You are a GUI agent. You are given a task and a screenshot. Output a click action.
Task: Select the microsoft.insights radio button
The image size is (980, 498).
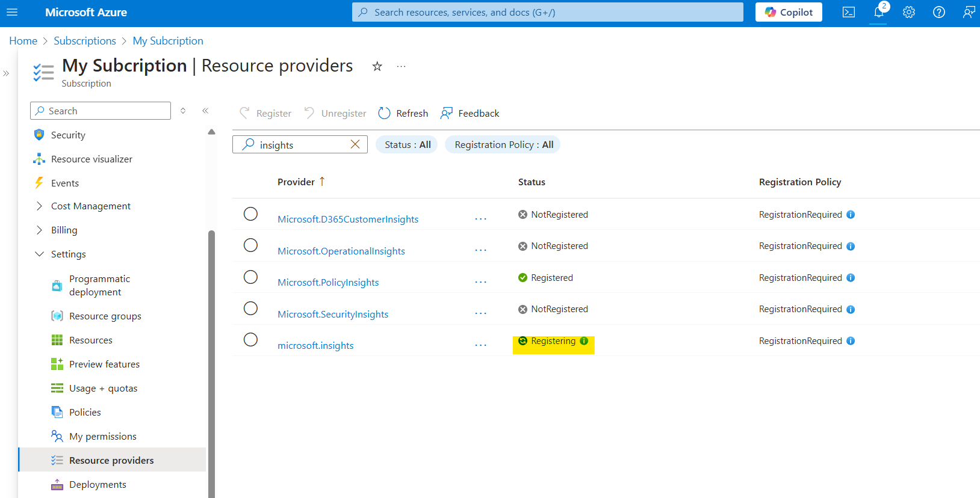[250, 340]
